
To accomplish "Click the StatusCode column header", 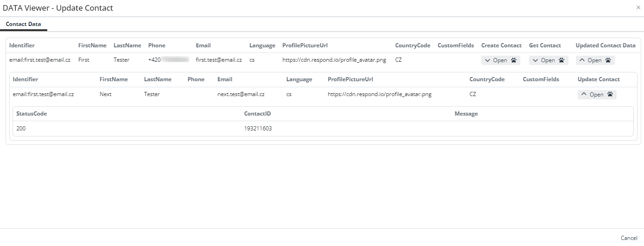I will coord(32,114).
